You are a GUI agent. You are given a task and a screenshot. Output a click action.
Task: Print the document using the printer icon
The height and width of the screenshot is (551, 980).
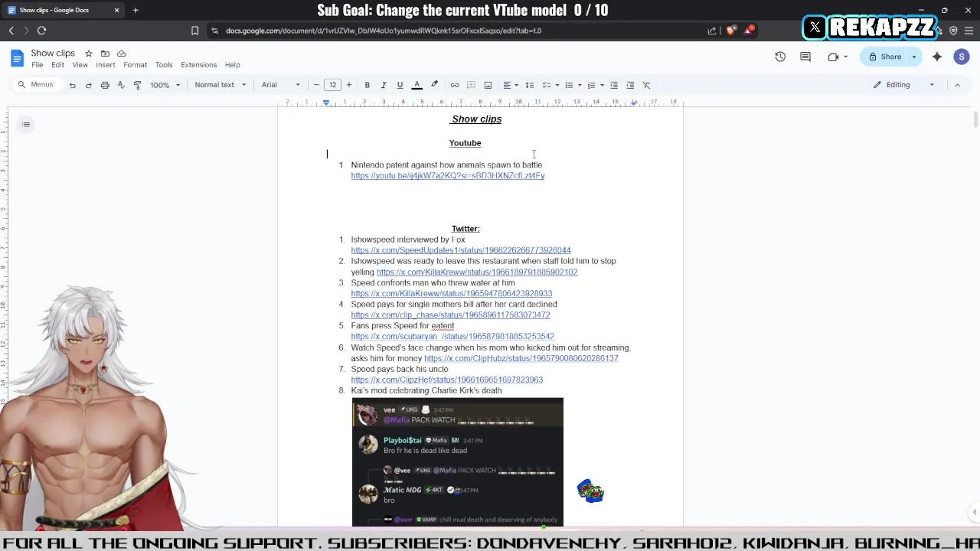[x=105, y=85]
